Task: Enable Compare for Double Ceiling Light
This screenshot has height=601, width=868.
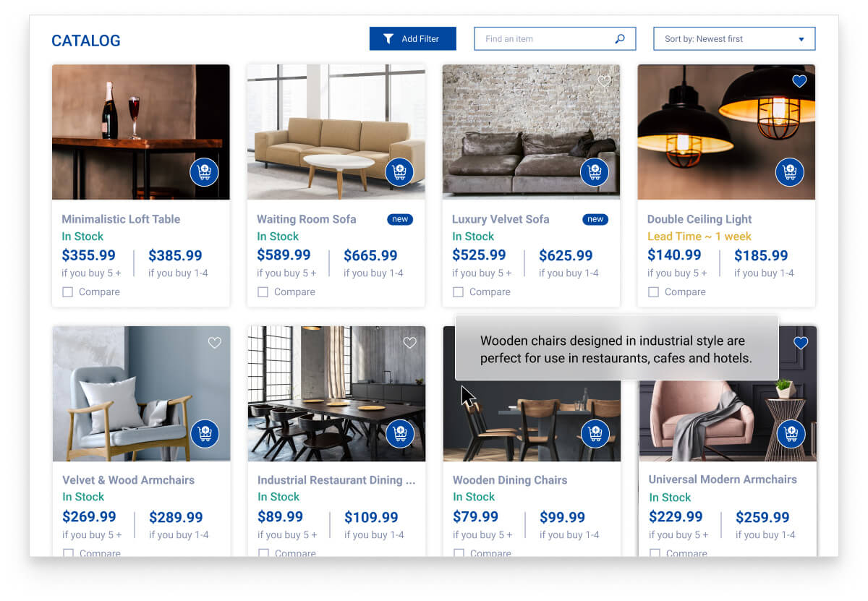Action: [653, 292]
